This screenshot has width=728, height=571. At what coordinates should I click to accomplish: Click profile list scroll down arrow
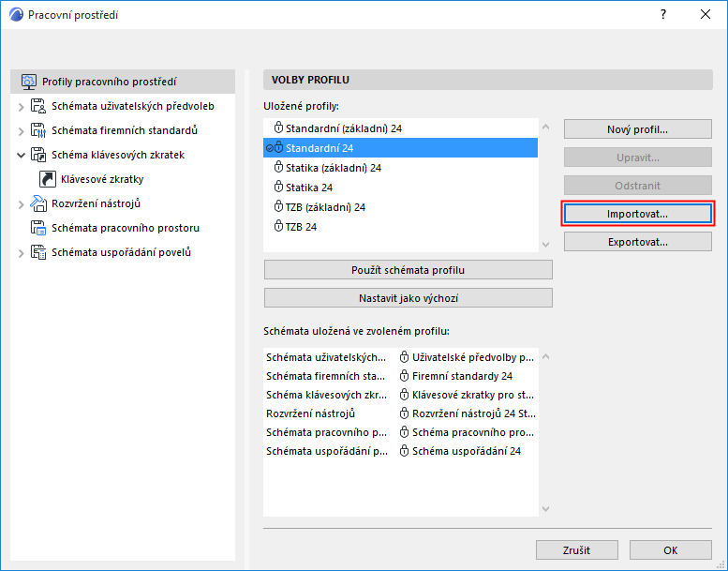click(546, 244)
